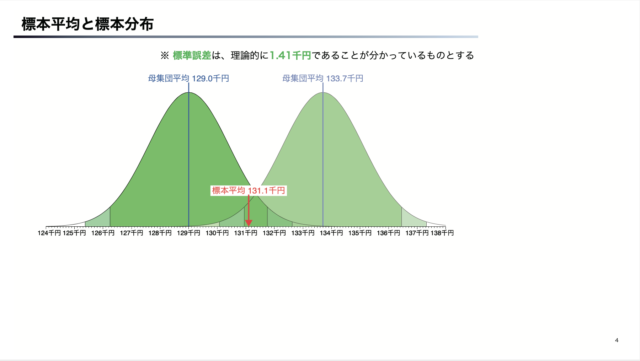Click the slide page number 4
This screenshot has height=361, width=640.
(x=616, y=340)
